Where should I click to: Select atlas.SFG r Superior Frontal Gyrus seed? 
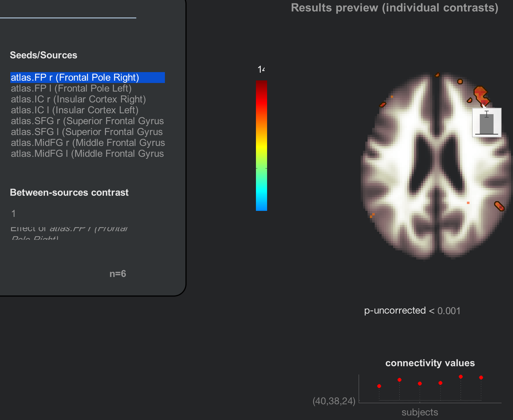[x=87, y=121]
